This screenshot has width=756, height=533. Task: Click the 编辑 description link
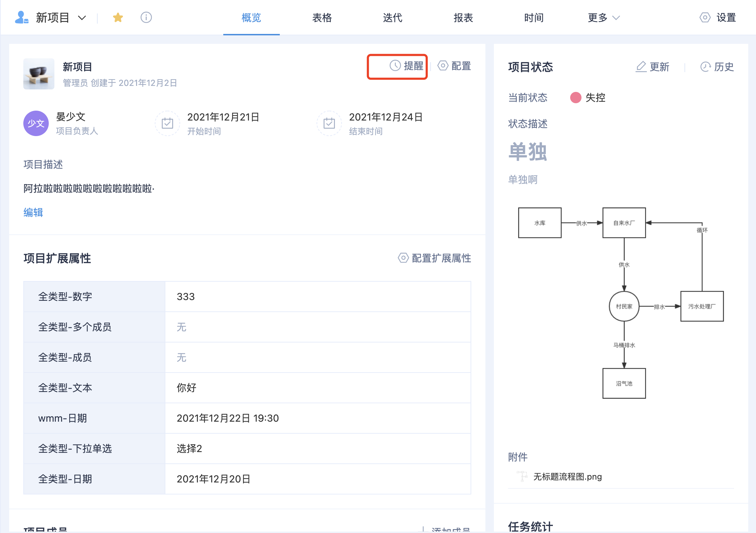(33, 212)
